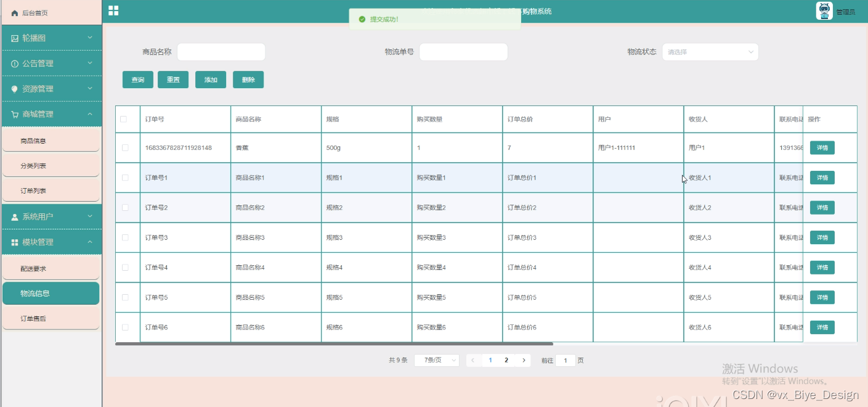Check the row for 1683367828711928148

[x=126, y=148]
